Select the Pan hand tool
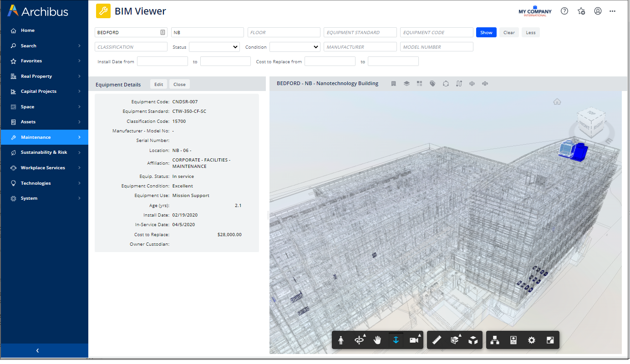The width and height of the screenshot is (630, 364). pos(377,340)
